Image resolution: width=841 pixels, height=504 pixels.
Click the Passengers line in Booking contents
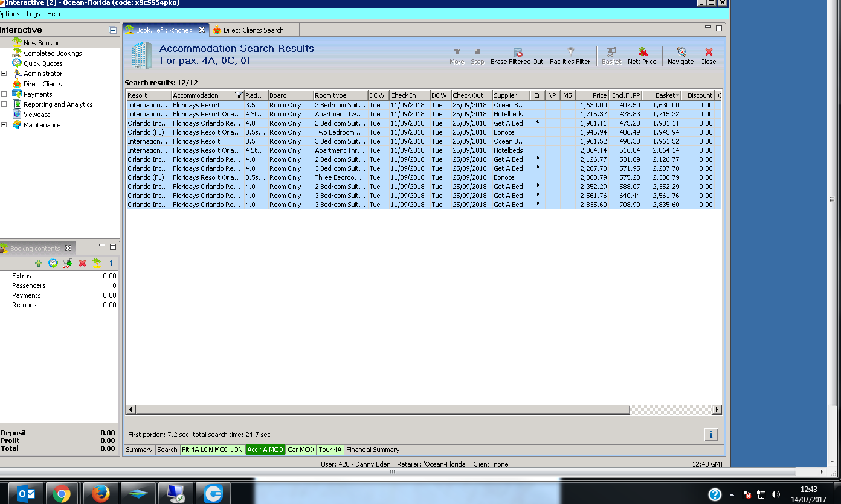59,285
